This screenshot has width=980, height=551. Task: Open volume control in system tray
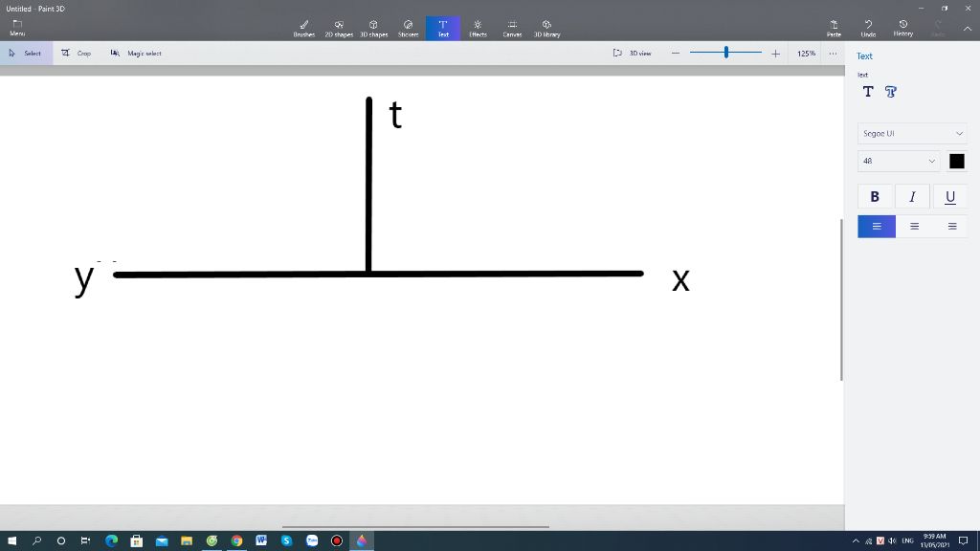pos(893,541)
